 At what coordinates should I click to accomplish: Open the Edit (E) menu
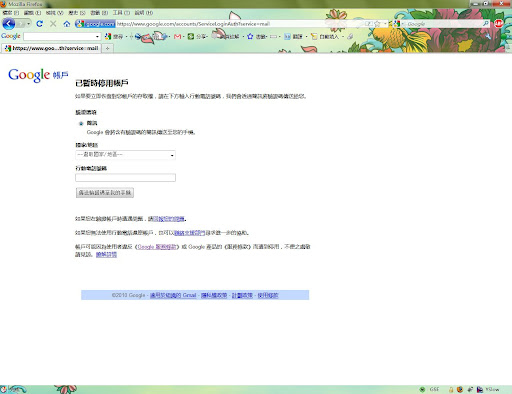(x=32, y=13)
